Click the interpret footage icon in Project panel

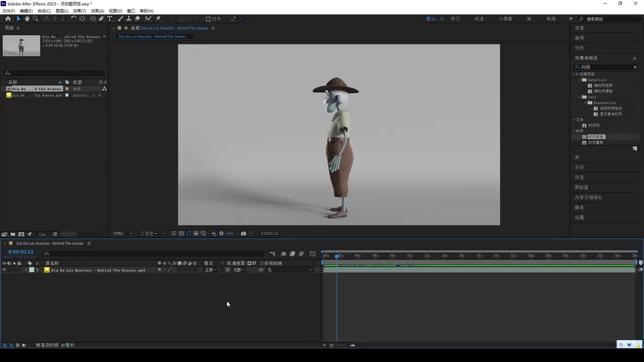point(5,234)
